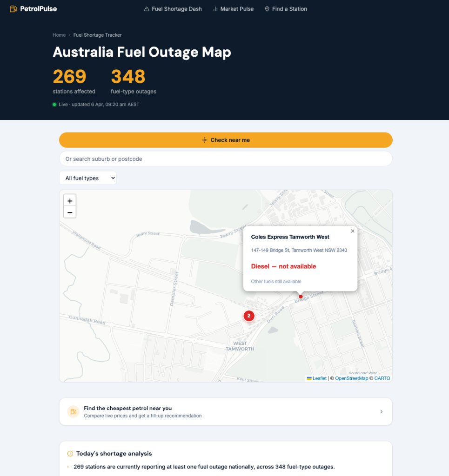Screen dimensions: 449x476
Task: Open the CARTO attribution link
Action: click(382, 378)
